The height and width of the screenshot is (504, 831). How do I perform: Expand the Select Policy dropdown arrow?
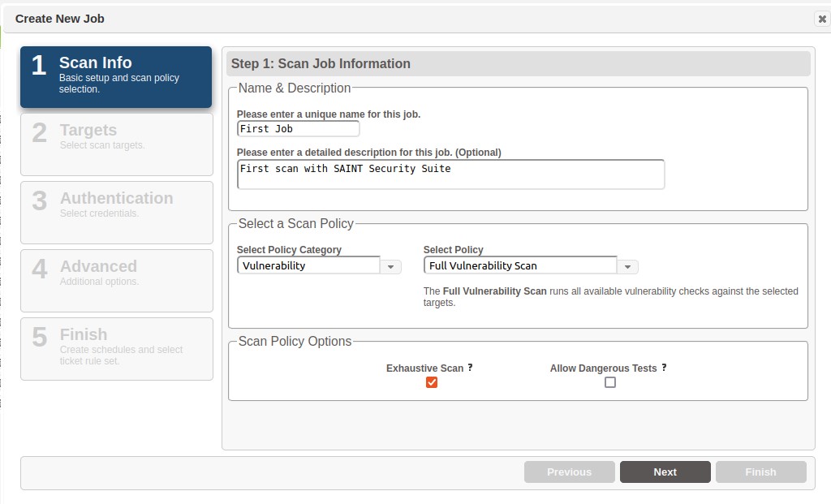[628, 266]
